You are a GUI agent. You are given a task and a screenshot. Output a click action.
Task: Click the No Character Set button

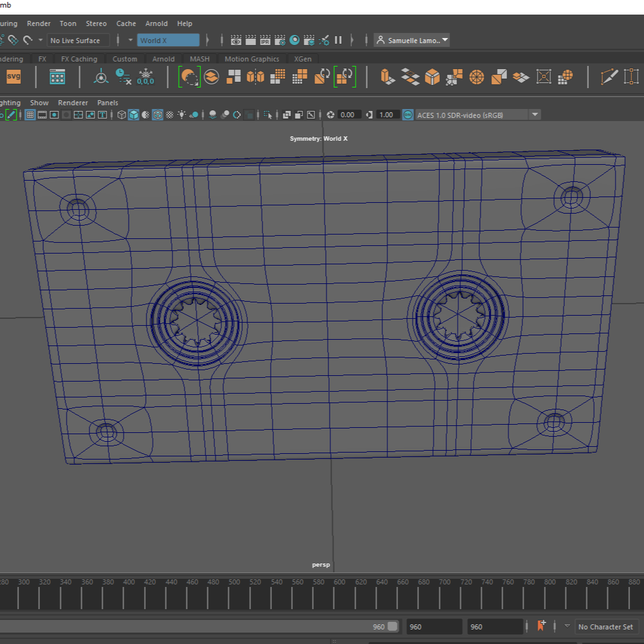point(605,627)
